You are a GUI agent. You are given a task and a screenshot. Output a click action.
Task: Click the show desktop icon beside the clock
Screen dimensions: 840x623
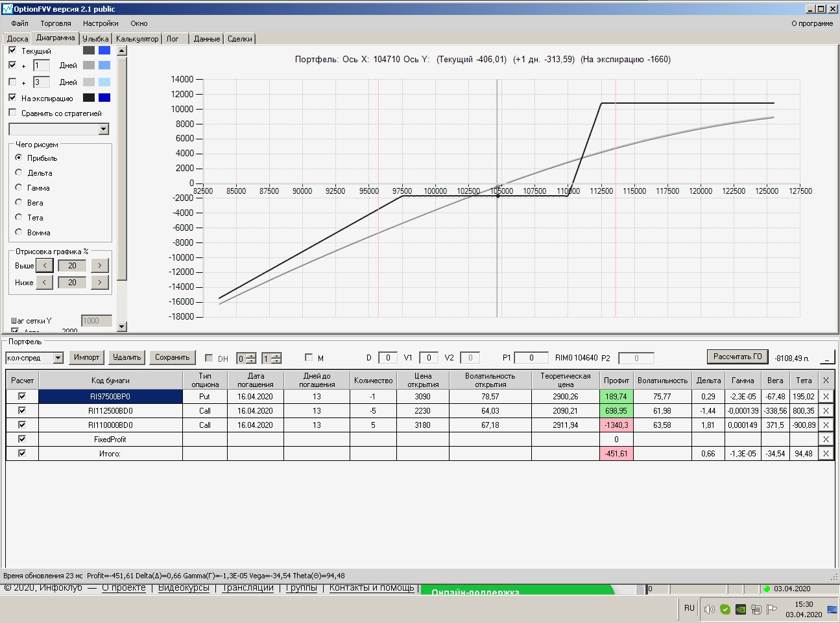pyautogui.click(x=832, y=609)
